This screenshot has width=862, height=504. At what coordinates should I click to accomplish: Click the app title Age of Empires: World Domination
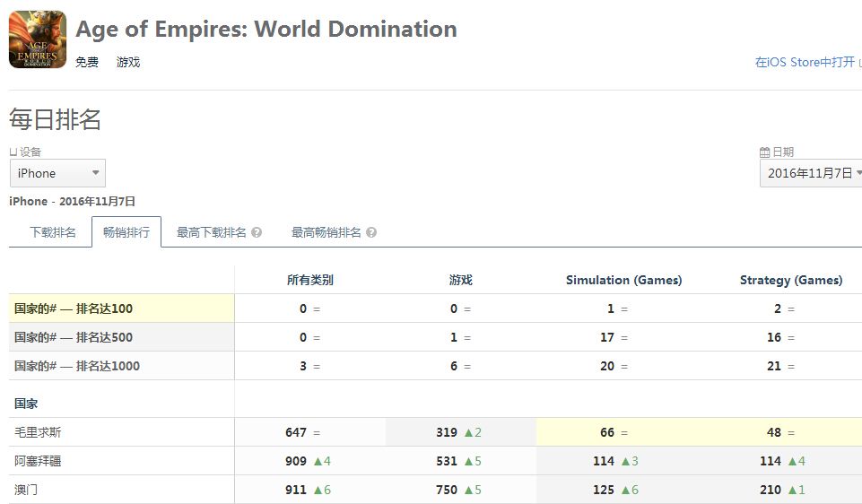click(x=266, y=29)
